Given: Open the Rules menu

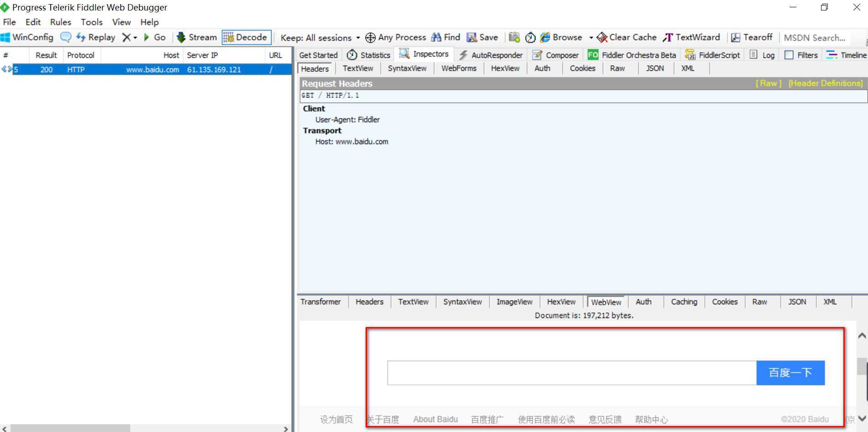Looking at the screenshot, I should pos(61,22).
